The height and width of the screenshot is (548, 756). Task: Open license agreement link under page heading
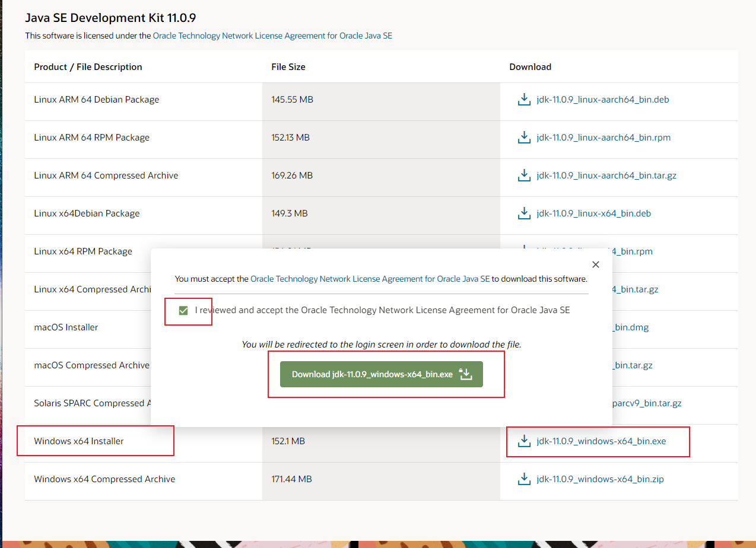[x=272, y=36]
